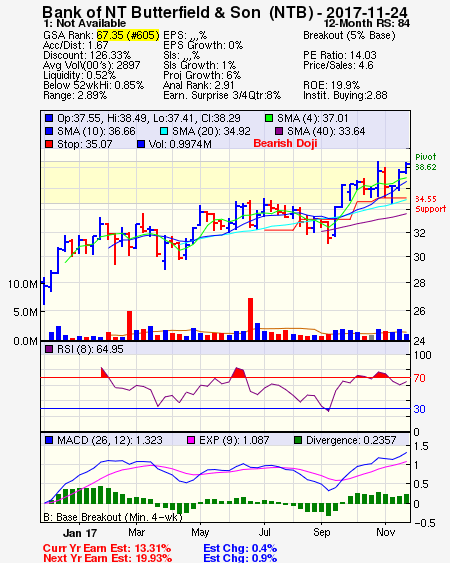Image resolution: width=450 pixels, height=563 pixels.
Task: Click the magenta EXP (9) legend square
Action: click(x=191, y=440)
